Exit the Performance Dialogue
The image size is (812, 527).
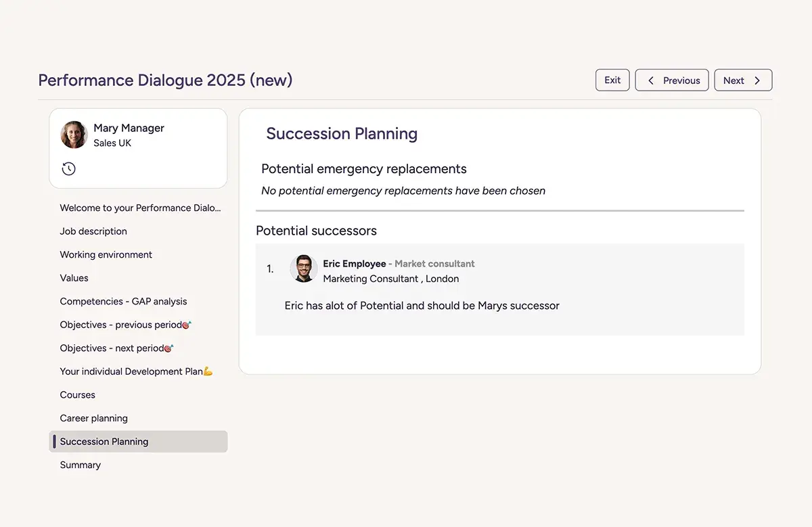tap(612, 80)
